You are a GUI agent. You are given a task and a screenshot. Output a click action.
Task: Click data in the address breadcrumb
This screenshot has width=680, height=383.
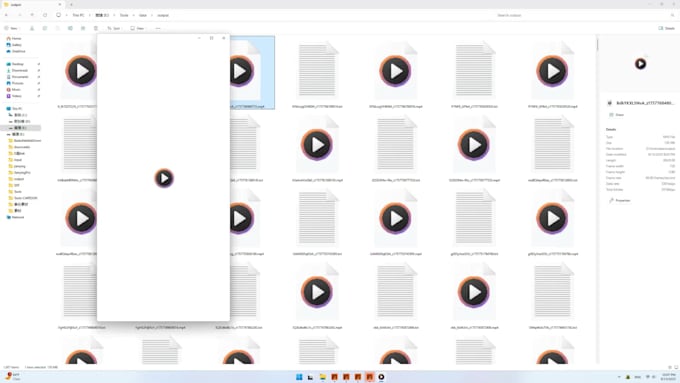[x=143, y=15]
